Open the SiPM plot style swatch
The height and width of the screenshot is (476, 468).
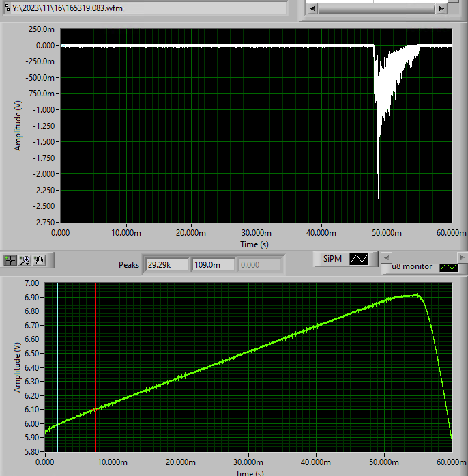[359, 259]
